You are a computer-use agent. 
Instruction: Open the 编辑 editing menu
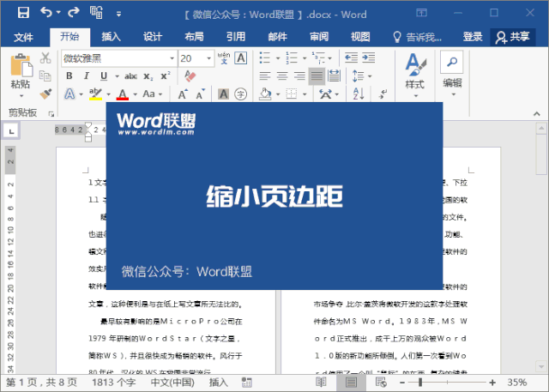(x=452, y=75)
